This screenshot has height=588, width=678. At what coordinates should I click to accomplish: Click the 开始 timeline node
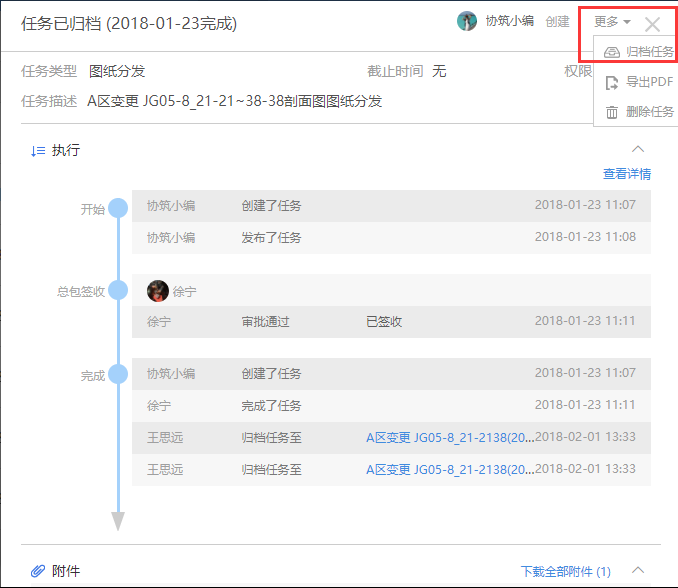point(118,209)
